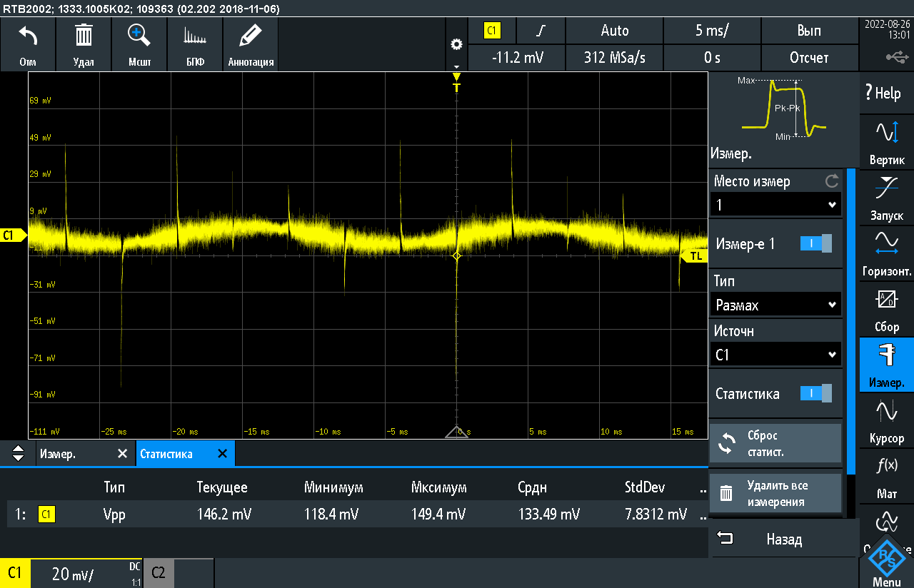Open the Тип dropdown showing Размах
The width and height of the screenshot is (914, 588).
(775, 305)
